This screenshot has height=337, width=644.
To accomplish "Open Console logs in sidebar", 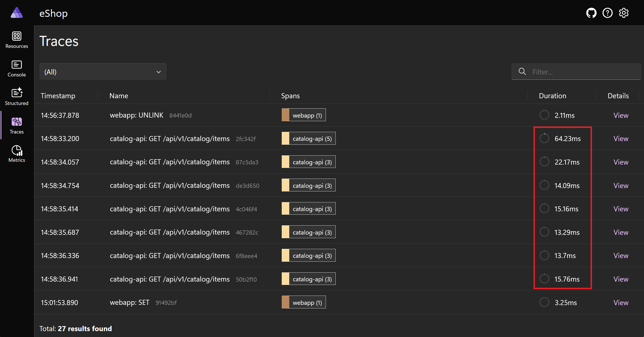I will pyautogui.click(x=17, y=69).
